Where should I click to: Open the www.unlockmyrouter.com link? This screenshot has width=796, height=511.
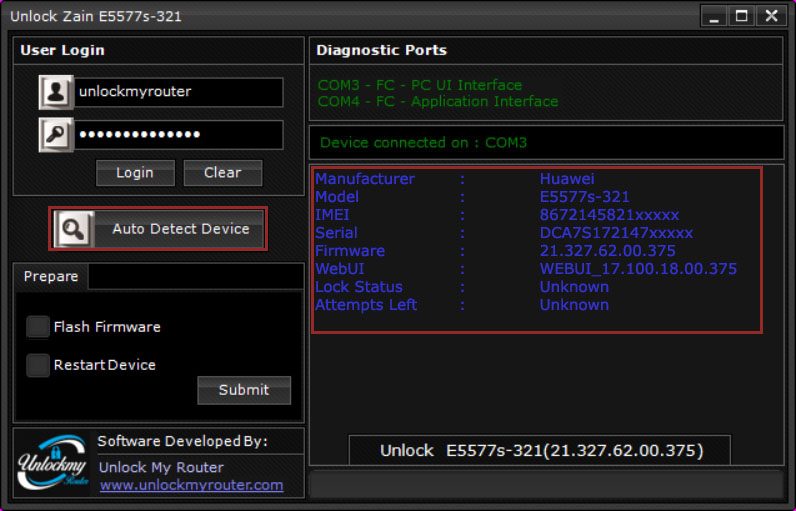pyautogui.click(x=191, y=486)
